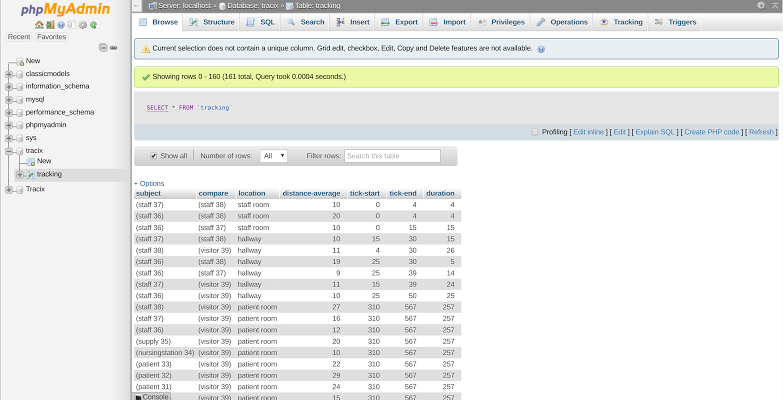783x400 pixels.
Task: Select the Browse tab
Action: 158,22
